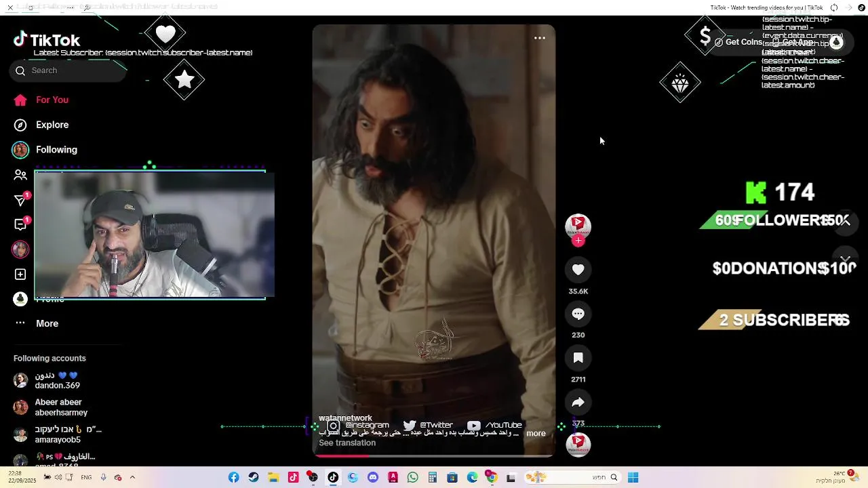868x488 pixels.
Task: Click the Upload plus icon
Action: click(20, 274)
